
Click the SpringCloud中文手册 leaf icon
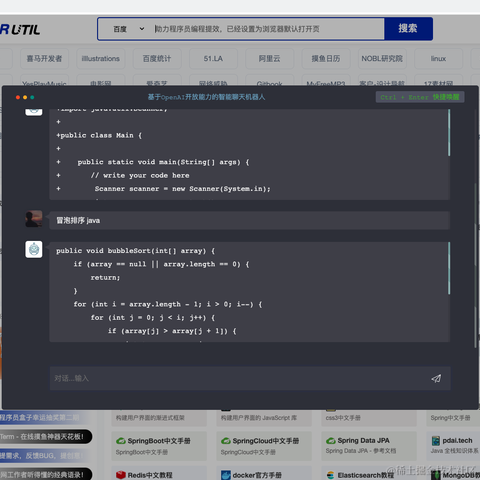(x=226, y=441)
